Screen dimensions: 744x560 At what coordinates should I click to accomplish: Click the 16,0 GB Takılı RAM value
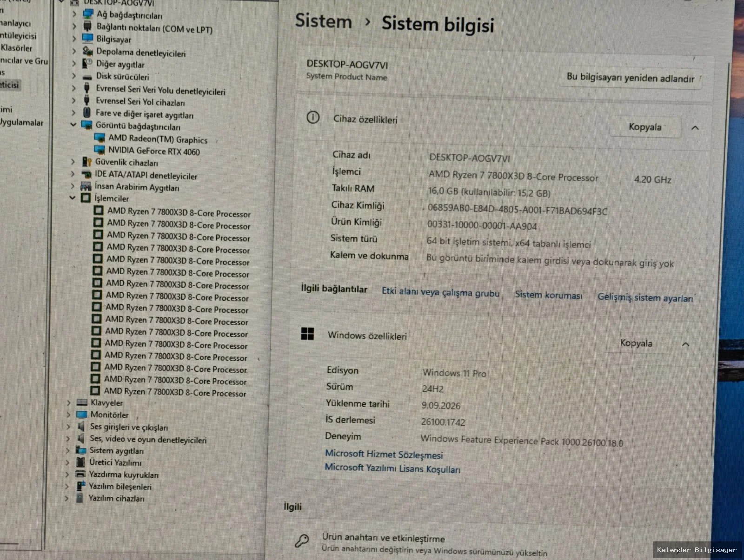tap(490, 192)
